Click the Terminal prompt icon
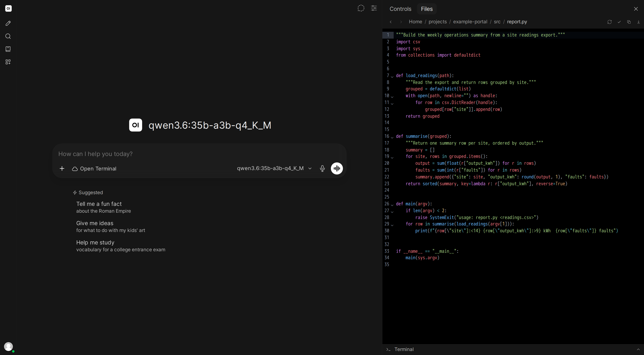Viewport: 644px width, 355px height. pos(388,349)
